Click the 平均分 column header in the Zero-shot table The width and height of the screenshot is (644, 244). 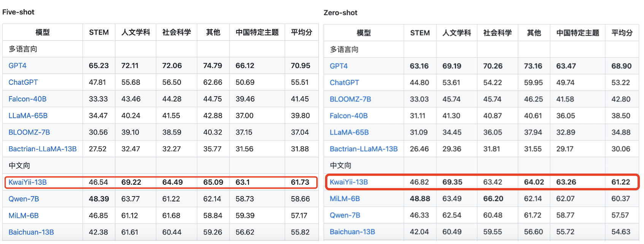pos(622,33)
